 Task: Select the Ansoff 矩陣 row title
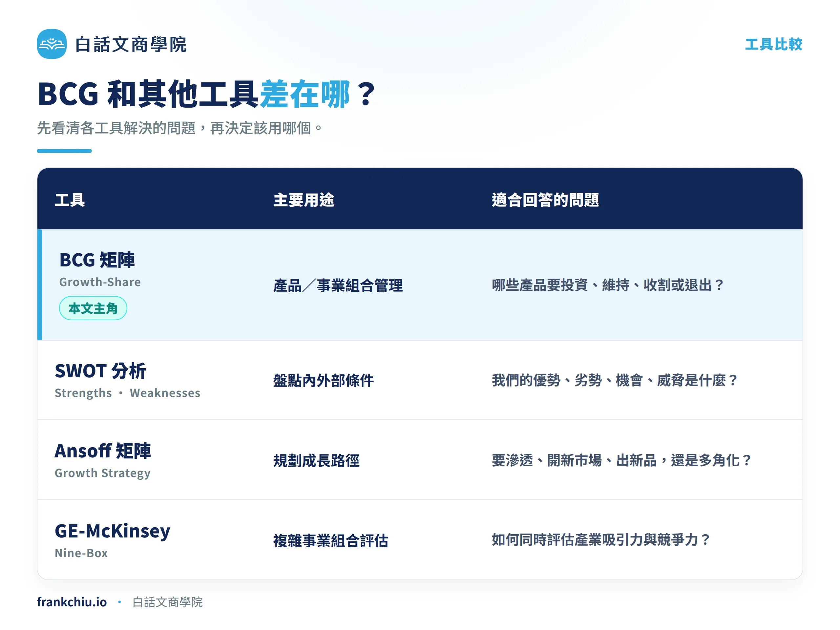pos(102,451)
